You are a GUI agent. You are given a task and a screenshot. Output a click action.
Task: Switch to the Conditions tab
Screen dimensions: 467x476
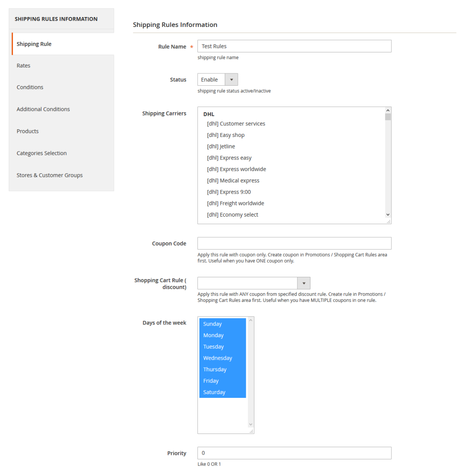30,87
